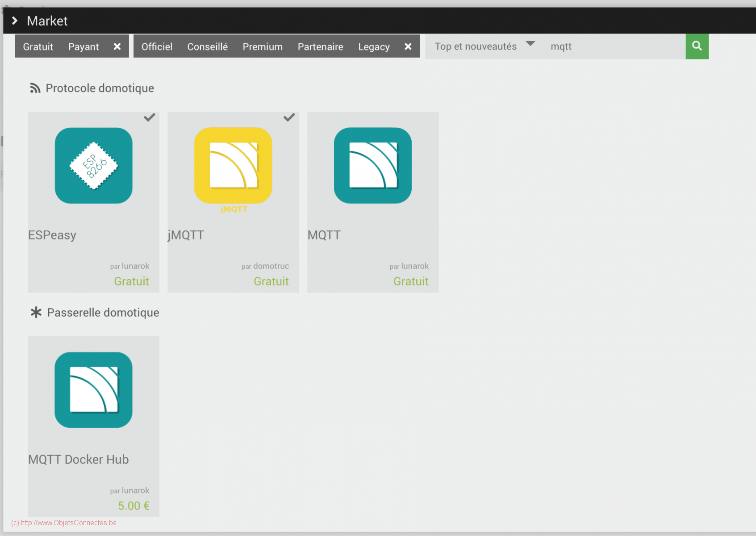
Task: Filter by Payant plugins
Action: click(x=84, y=46)
